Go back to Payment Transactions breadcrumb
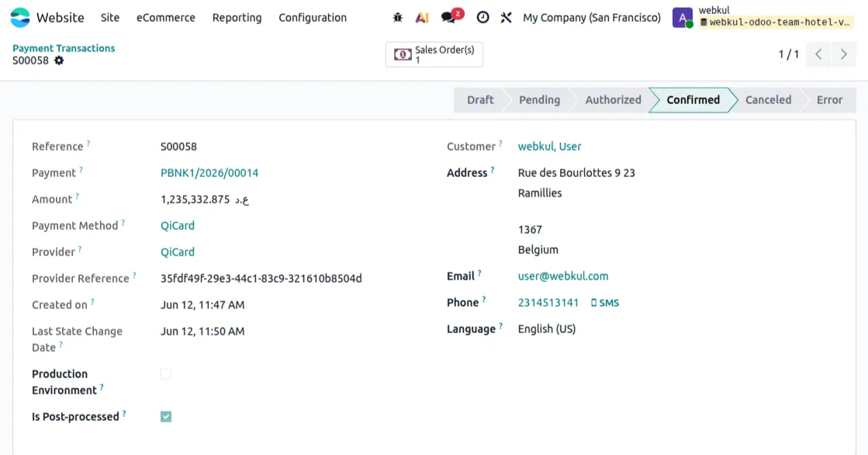This screenshot has width=868, height=455. point(64,48)
